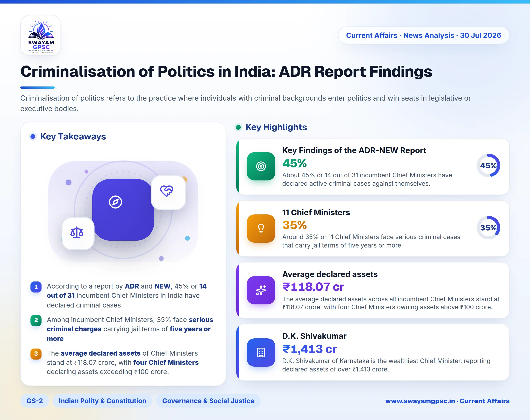Click 'Average declared assets' card title
530x420 pixels.
click(x=330, y=274)
